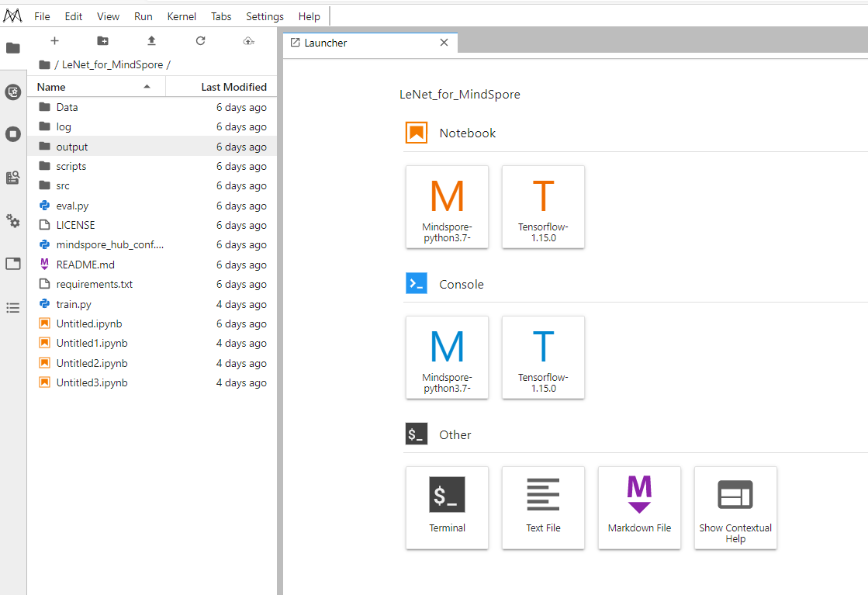
Task: Sort files by Name column header
Action: click(x=96, y=87)
